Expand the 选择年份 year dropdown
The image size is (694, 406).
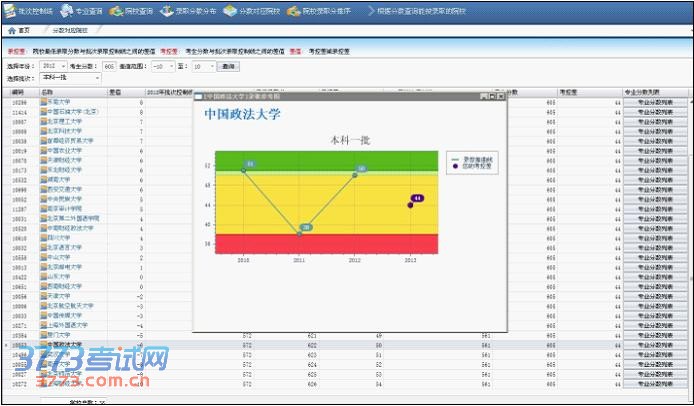[x=55, y=66]
